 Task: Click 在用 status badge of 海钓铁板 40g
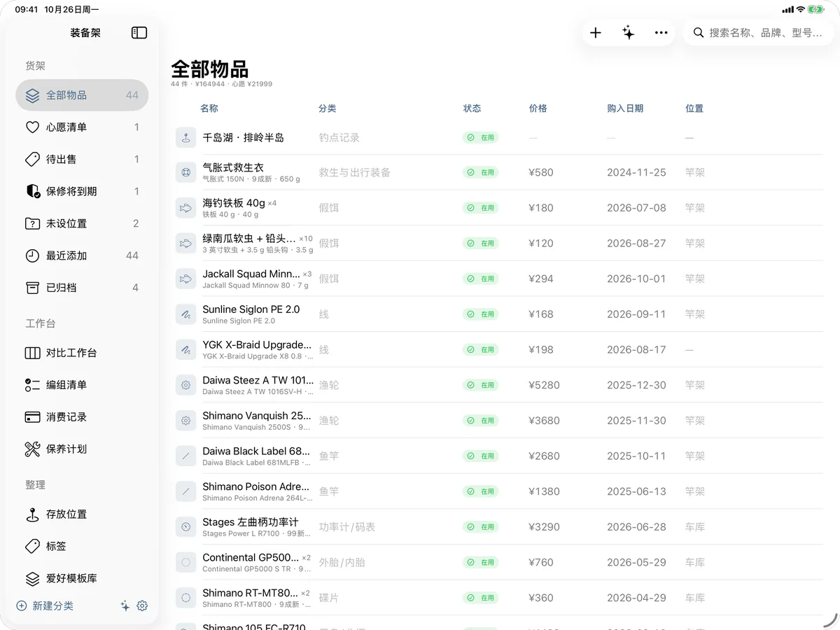[480, 208]
